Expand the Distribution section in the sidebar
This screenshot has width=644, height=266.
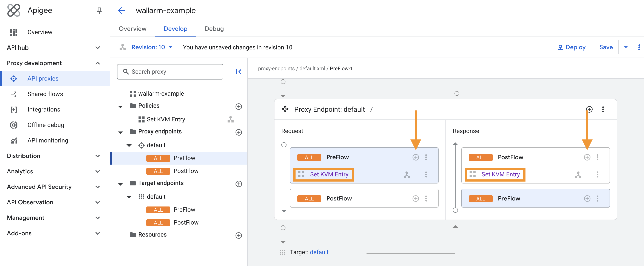98,156
